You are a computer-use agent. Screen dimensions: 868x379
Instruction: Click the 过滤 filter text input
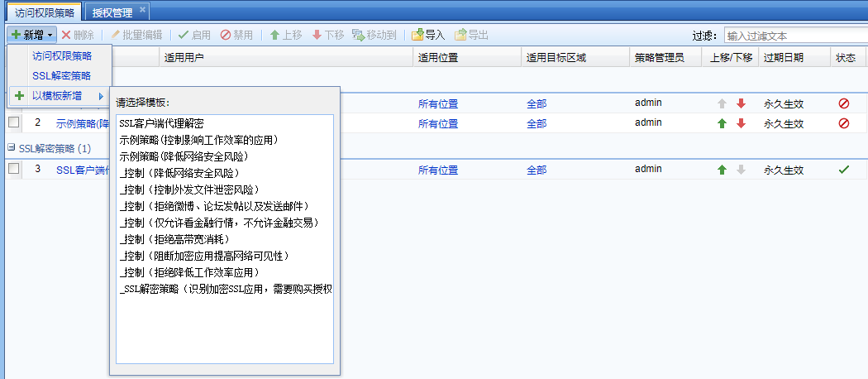[x=795, y=36]
